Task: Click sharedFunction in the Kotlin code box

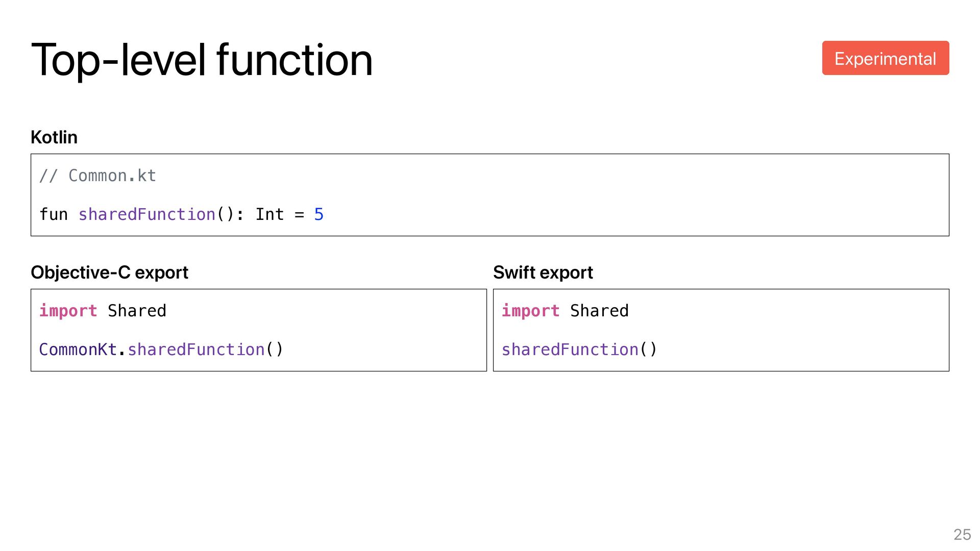Action: point(147,214)
